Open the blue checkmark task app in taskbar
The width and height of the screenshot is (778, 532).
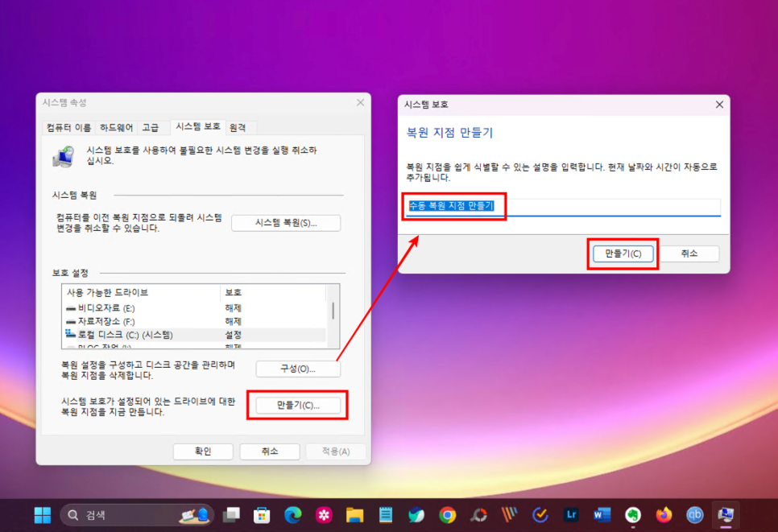point(540,515)
